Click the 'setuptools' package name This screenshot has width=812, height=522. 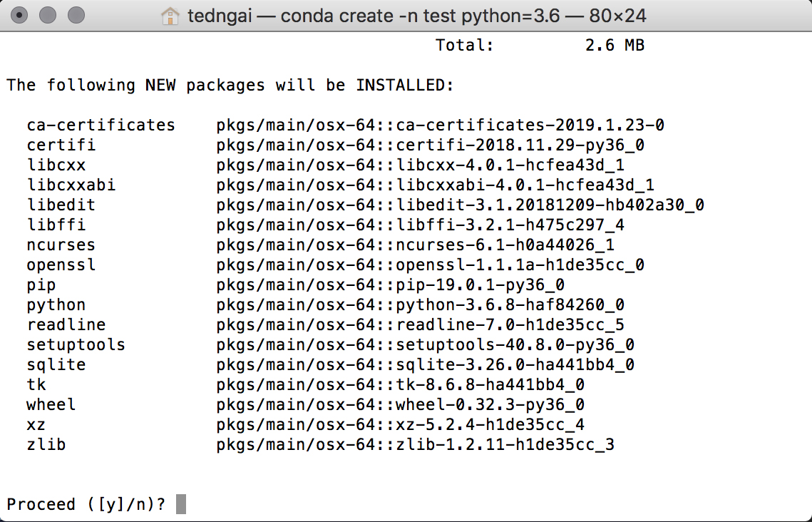pos(76,344)
